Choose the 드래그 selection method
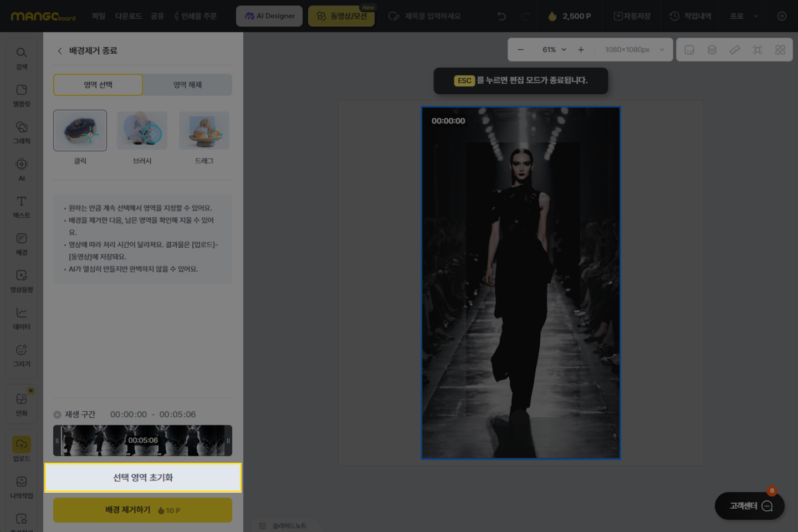Image resolution: width=798 pixels, height=532 pixels. tap(204, 138)
